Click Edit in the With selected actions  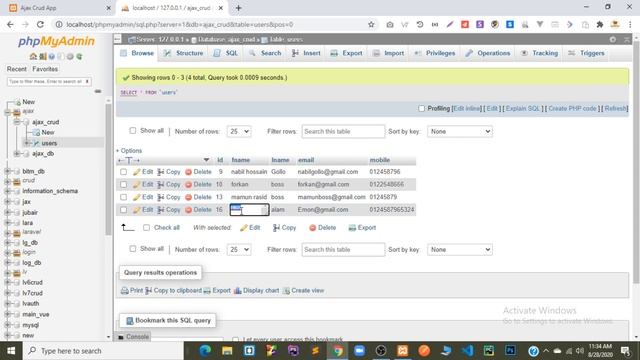point(250,228)
